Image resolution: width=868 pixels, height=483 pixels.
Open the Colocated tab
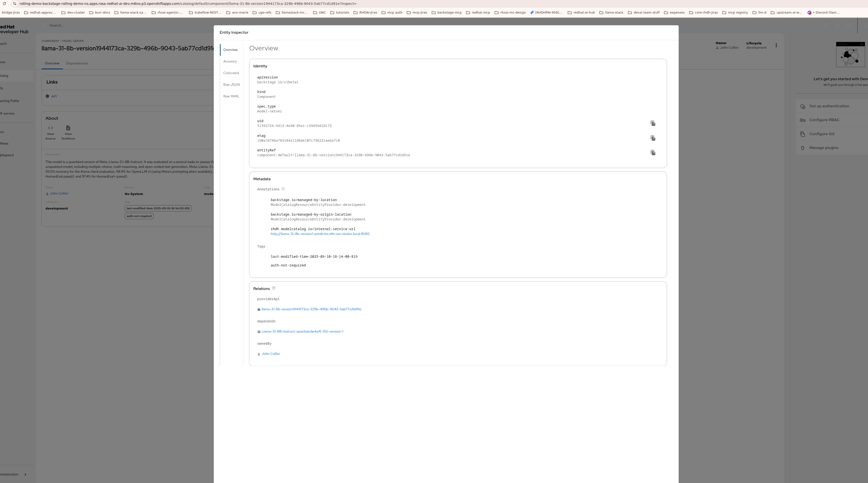[x=231, y=73]
